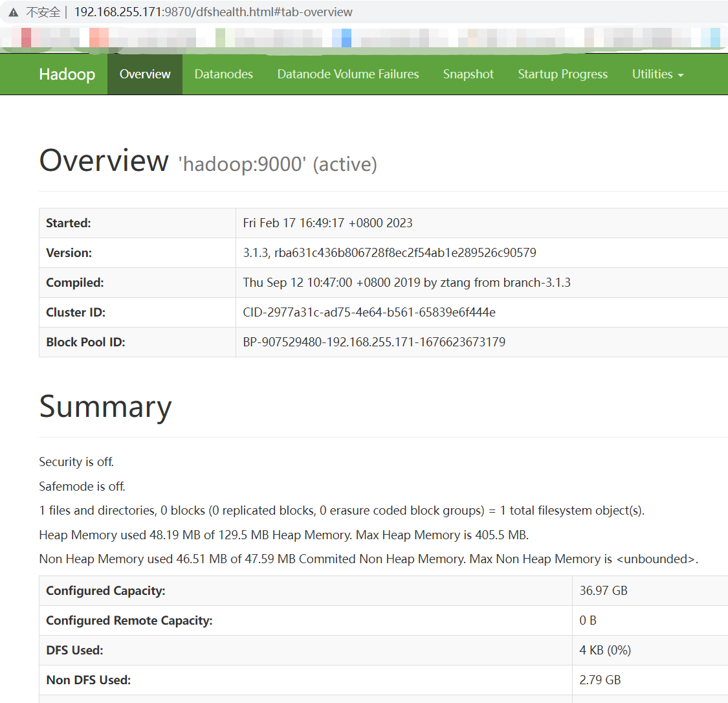Click the 'Started:' row label
Image resolution: width=728 pixels, height=703 pixels.
pyautogui.click(x=68, y=223)
